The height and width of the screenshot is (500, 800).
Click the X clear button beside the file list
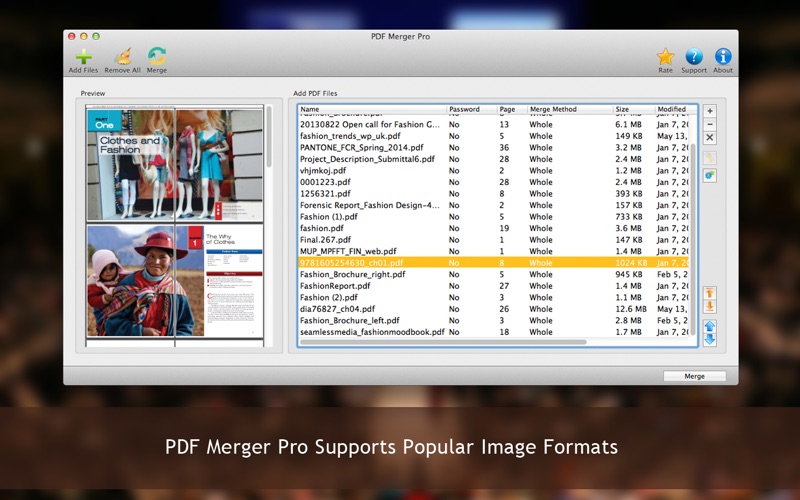pyautogui.click(x=710, y=138)
